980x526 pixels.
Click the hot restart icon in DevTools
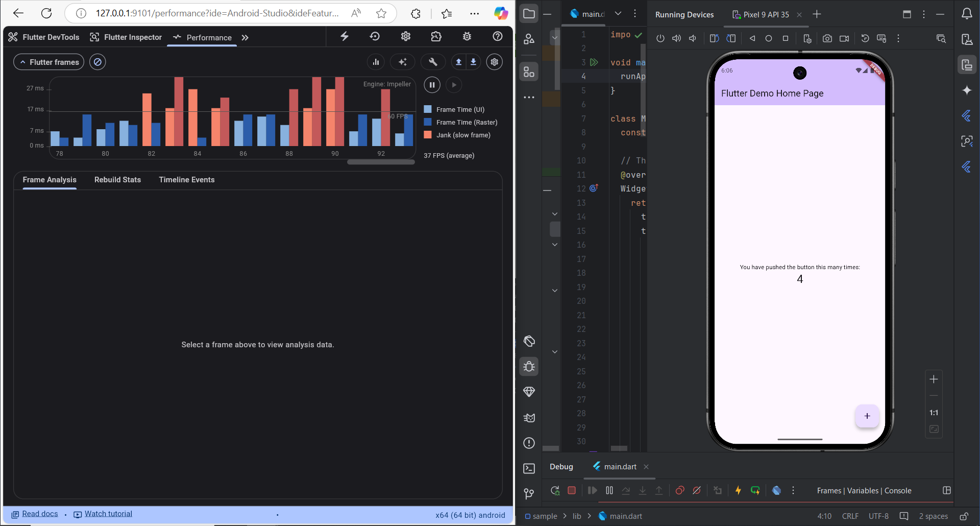tap(375, 36)
